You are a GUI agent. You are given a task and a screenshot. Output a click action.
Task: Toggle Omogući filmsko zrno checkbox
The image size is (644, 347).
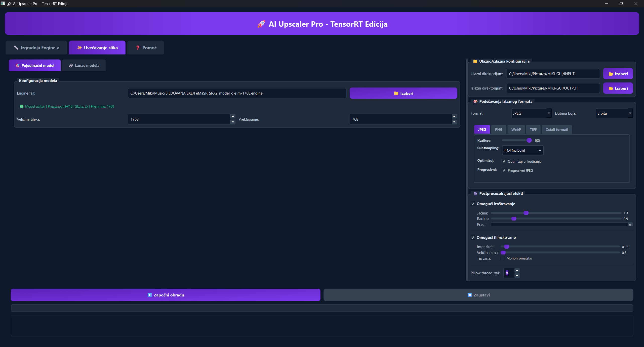point(473,238)
